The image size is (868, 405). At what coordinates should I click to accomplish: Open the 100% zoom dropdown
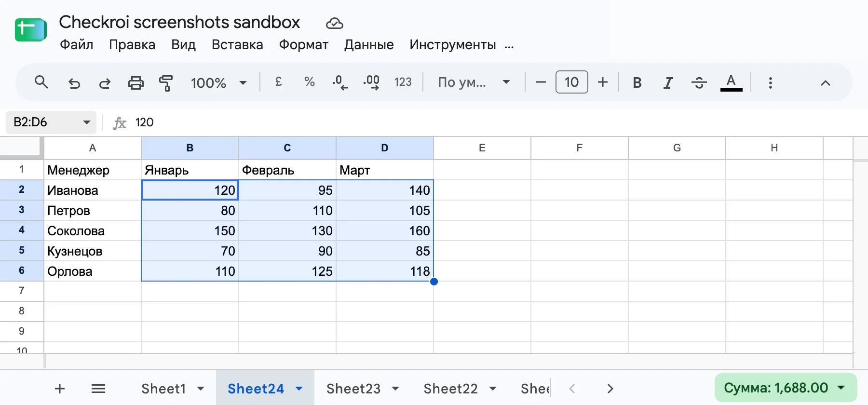click(219, 83)
